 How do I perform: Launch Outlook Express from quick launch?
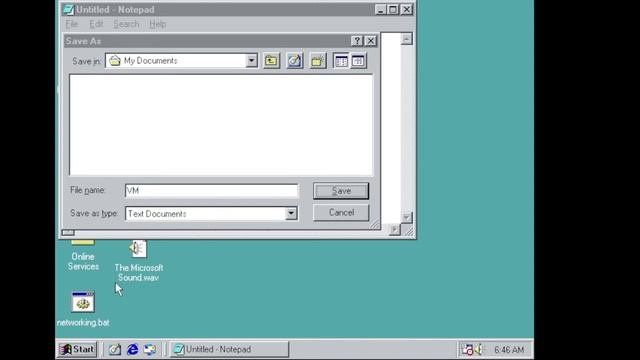(x=150, y=349)
